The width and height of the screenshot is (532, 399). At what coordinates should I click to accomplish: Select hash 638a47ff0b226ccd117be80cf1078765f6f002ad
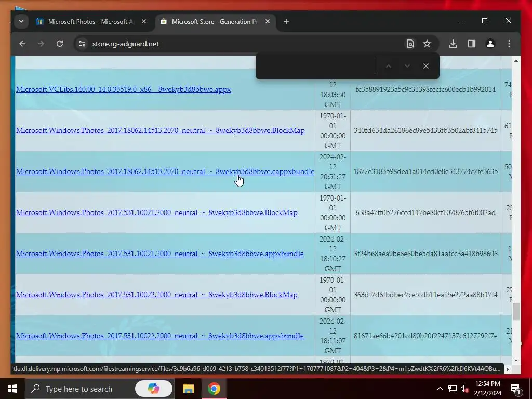[425, 212]
